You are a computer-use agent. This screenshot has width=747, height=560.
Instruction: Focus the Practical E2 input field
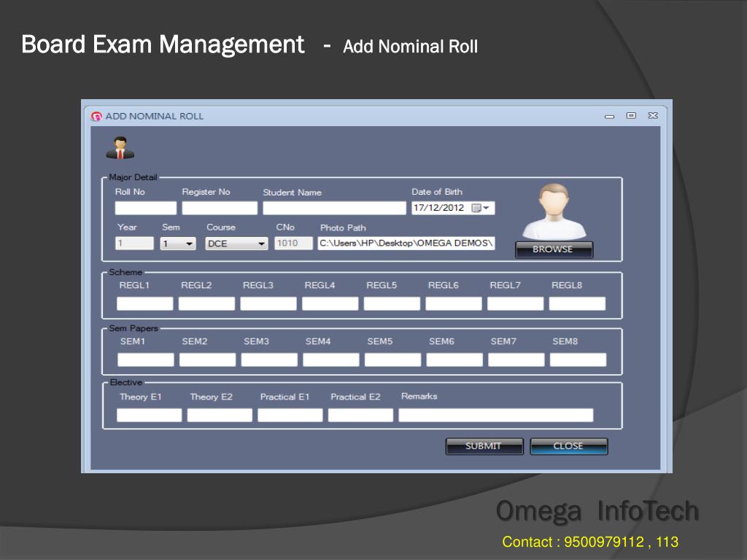click(360, 415)
